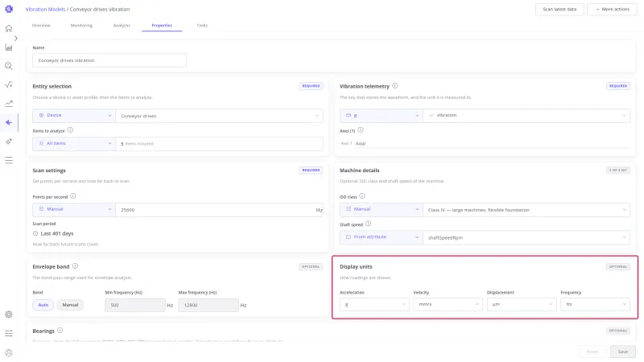644x362 pixels.
Task: Open the Acceleration unit dropdown
Action: (374, 304)
